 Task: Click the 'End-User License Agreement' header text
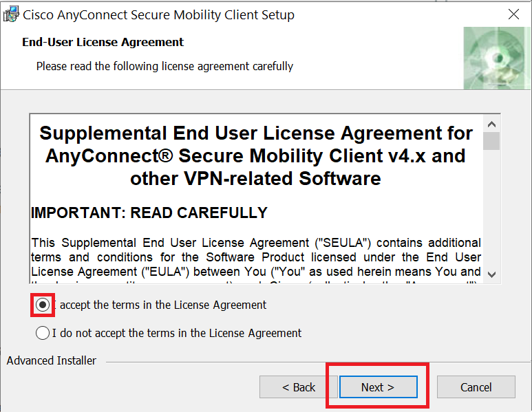tap(103, 42)
